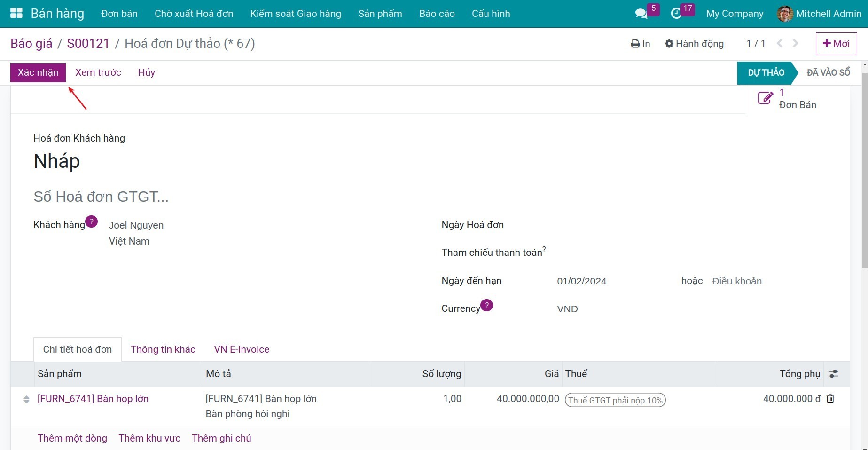Switch to Thông tin khác tab
The height and width of the screenshot is (450, 868).
click(x=163, y=349)
